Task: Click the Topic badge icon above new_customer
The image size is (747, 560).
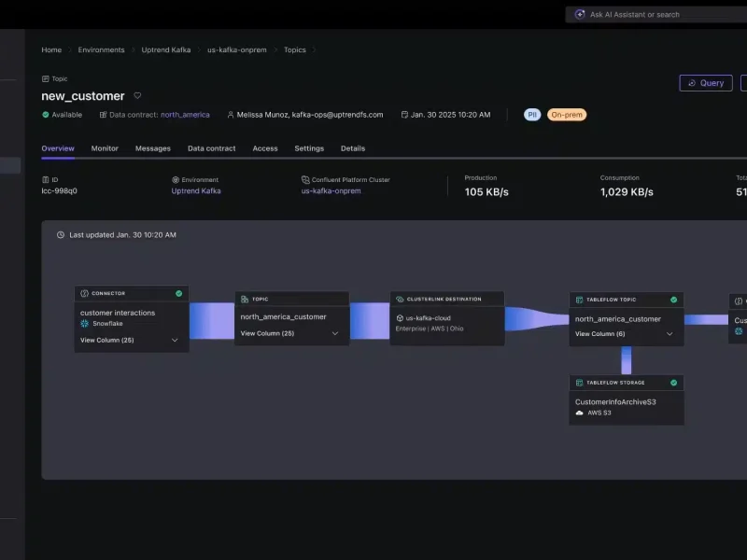Action: pyautogui.click(x=47, y=78)
